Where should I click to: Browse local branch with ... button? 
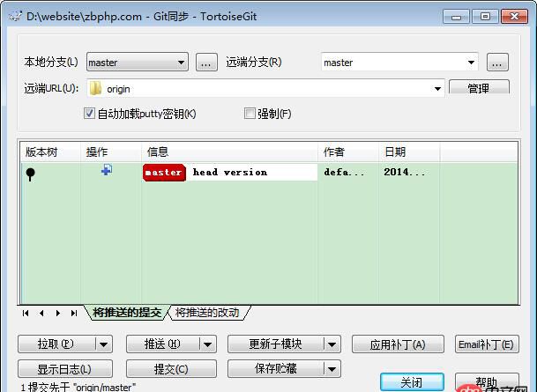pos(206,63)
